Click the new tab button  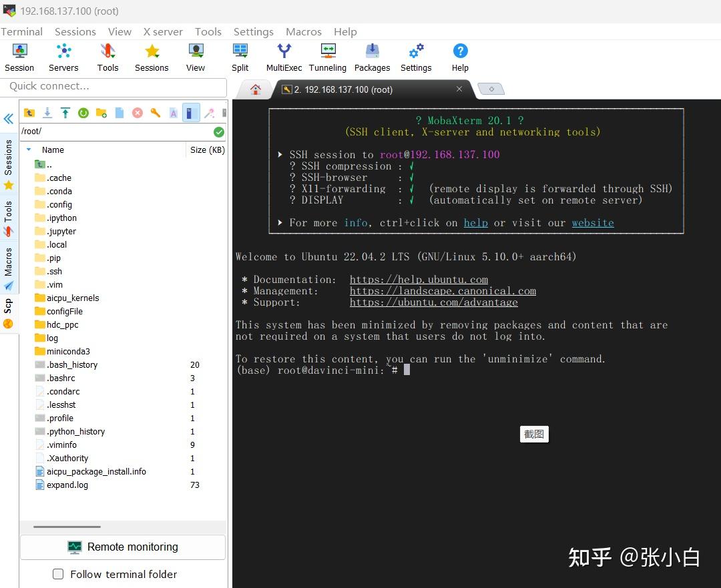pos(491,89)
